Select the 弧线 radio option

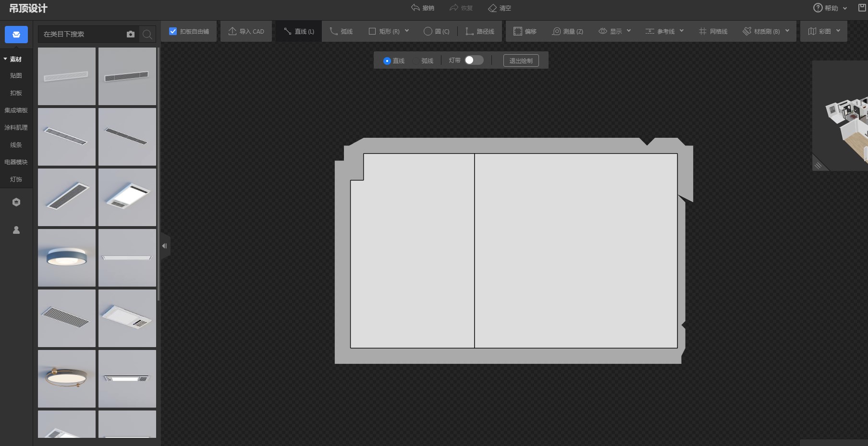416,60
